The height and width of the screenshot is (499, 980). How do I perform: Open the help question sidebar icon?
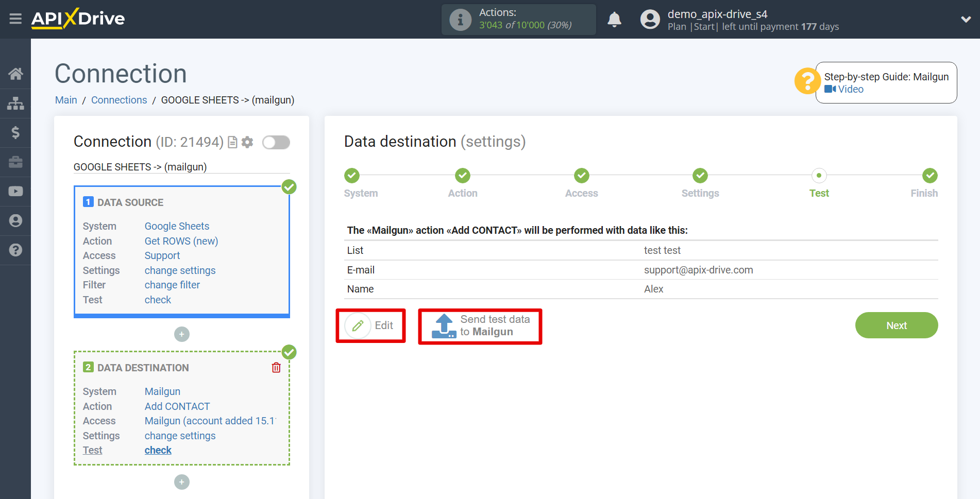15,250
